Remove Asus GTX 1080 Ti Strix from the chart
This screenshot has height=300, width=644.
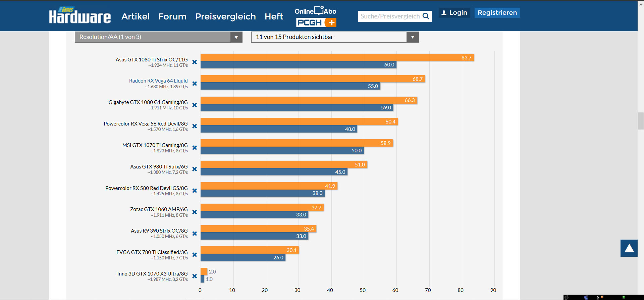(195, 62)
